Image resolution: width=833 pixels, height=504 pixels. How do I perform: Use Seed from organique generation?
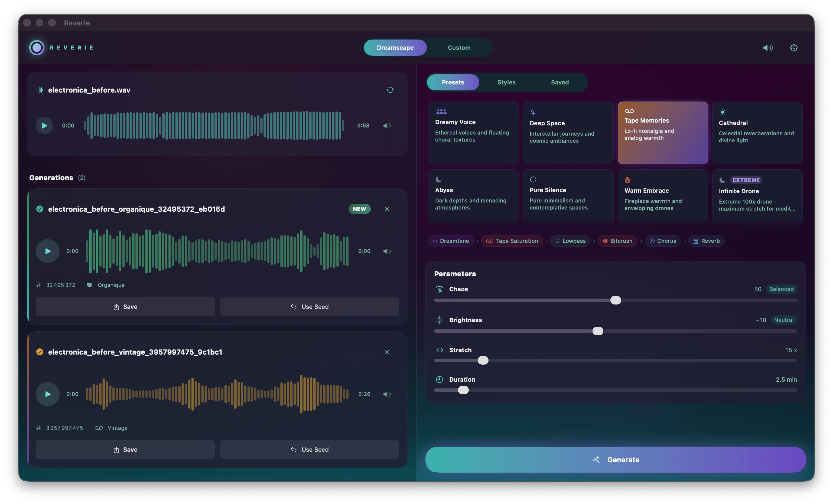[x=309, y=307]
